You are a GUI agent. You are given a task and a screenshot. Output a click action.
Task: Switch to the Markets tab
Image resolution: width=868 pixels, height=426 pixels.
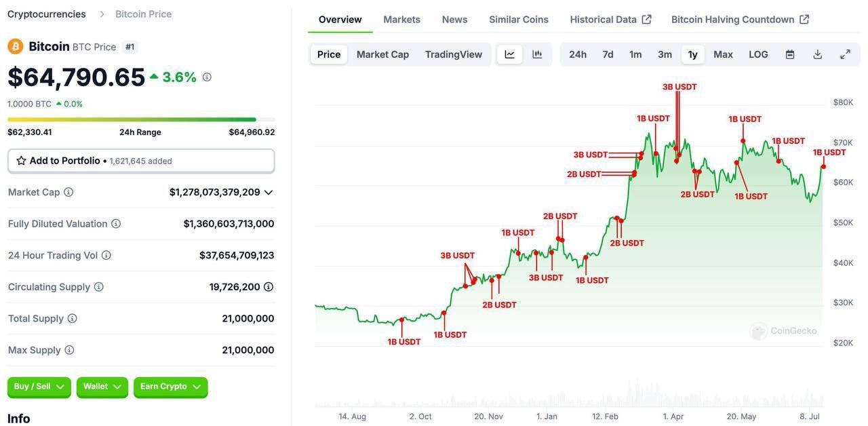click(402, 19)
